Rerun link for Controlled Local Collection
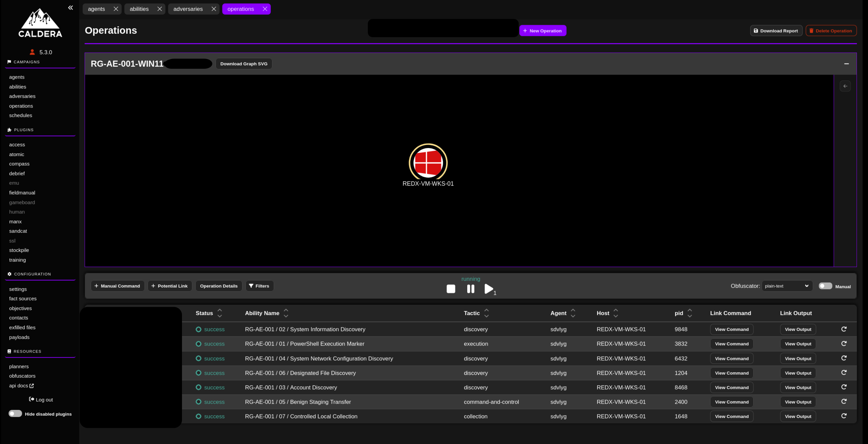The width and height of the screenshot is (868, 444). pos(844,416)
